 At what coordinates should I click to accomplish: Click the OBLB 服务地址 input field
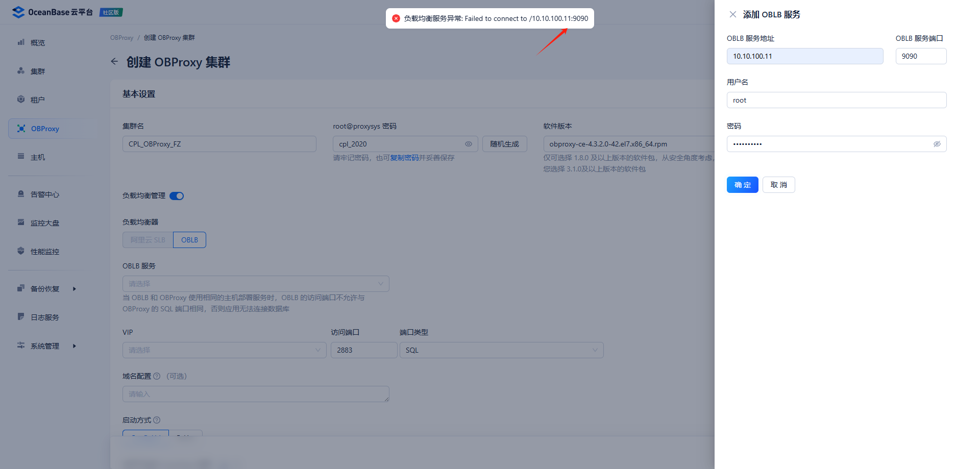(805, 56)
